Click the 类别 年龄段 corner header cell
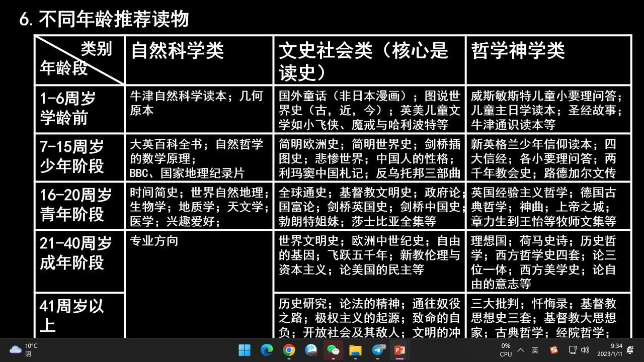Viewport: 644px width, 362px height. [79, 60]
